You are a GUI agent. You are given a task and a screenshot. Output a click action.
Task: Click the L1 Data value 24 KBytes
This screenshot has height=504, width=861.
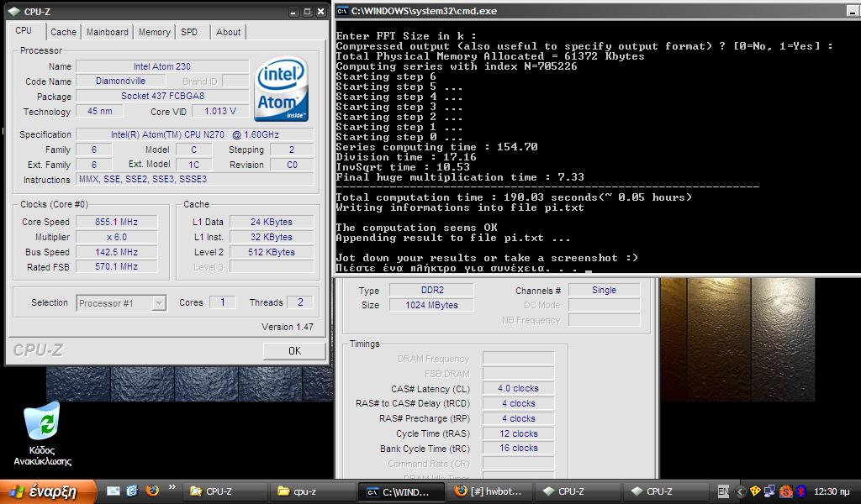272,222
